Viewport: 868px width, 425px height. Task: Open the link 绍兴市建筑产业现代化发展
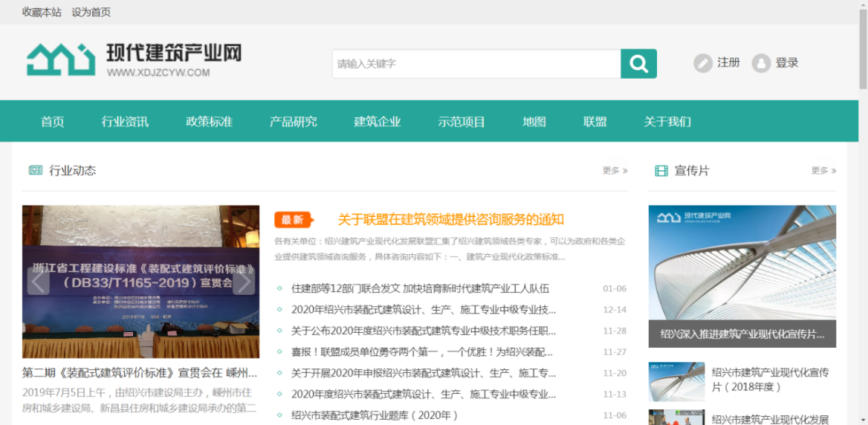(x=770, y=418)
